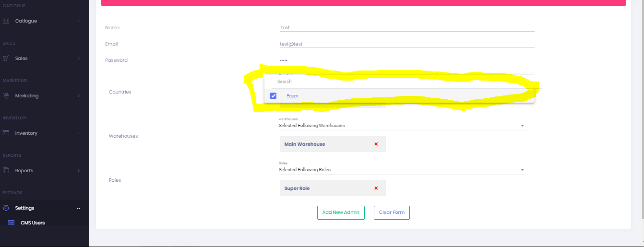The width and height of the screenshot is (644, 247).
Task: Click the Sales shopping cart icon
Action: click(x=6, y=59)
